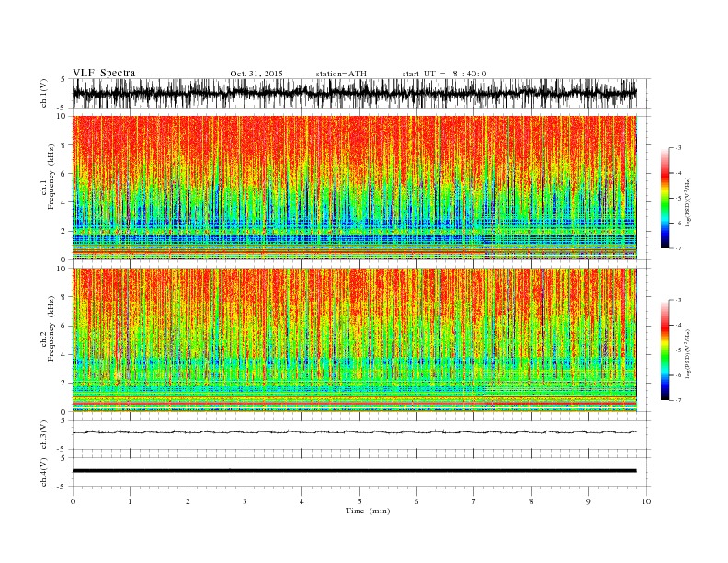This screenshot has width=728, height=563.
Task: Click the ch.1 "Frequency (kHz)" axis label
Action: tap(51, 177)
